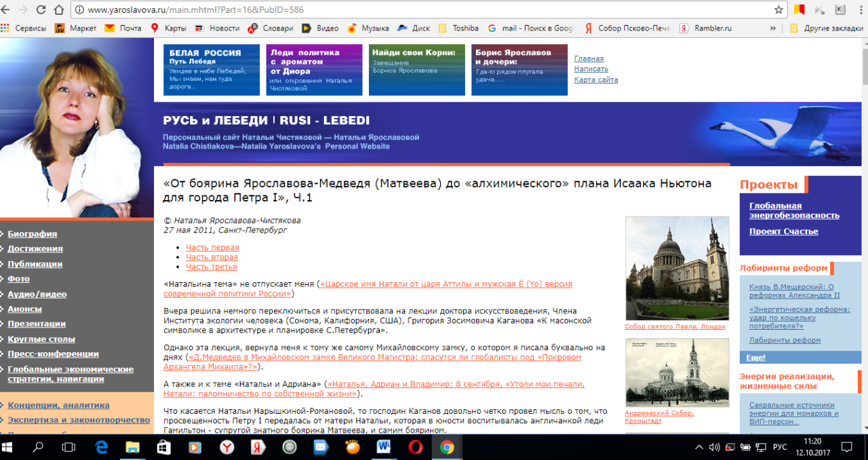Show hidden system tray icons

coord(699,447)
